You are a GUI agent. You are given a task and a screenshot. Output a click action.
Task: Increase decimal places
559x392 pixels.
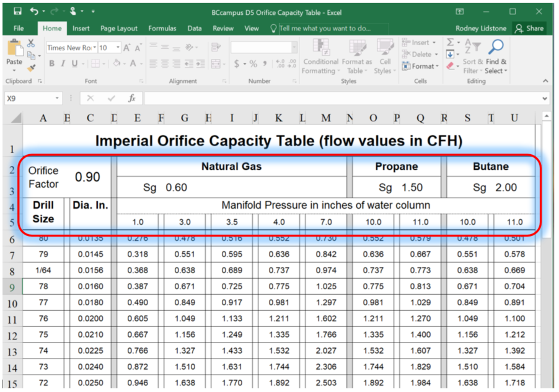pyautogui.click(x=279, y=62)
